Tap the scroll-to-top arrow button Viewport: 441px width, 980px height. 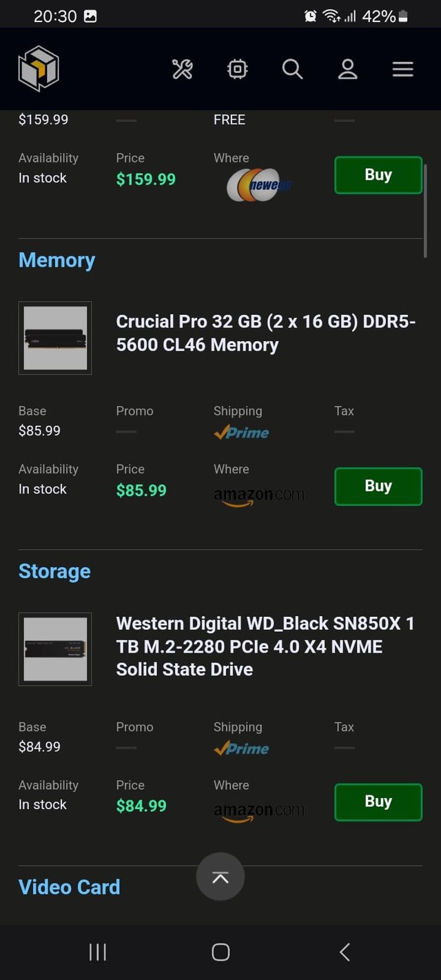(x=220, y=877)
